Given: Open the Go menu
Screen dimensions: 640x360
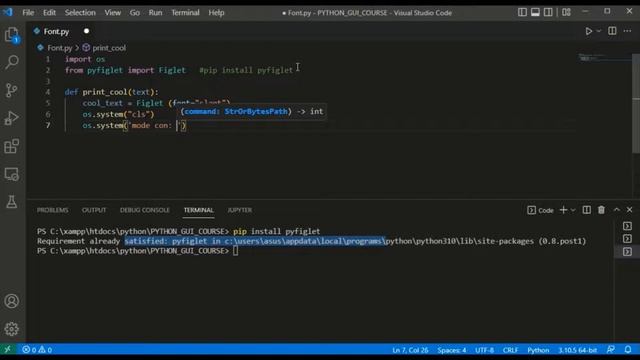Looking at the screenshot, I should pyautogui.click(x=135, y=13).
